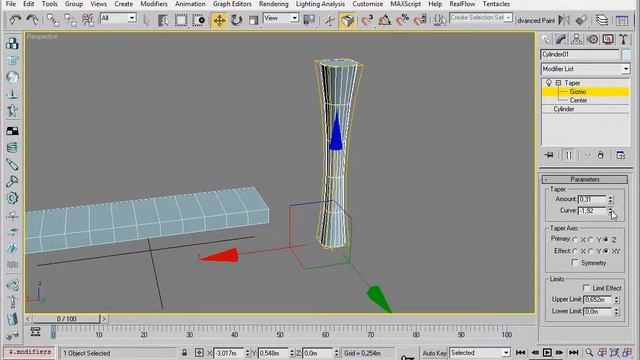The height and width of the screenshot is (360, 640).
Task: Click the Upper Limit spinner arrows
Action: point(616,300)
